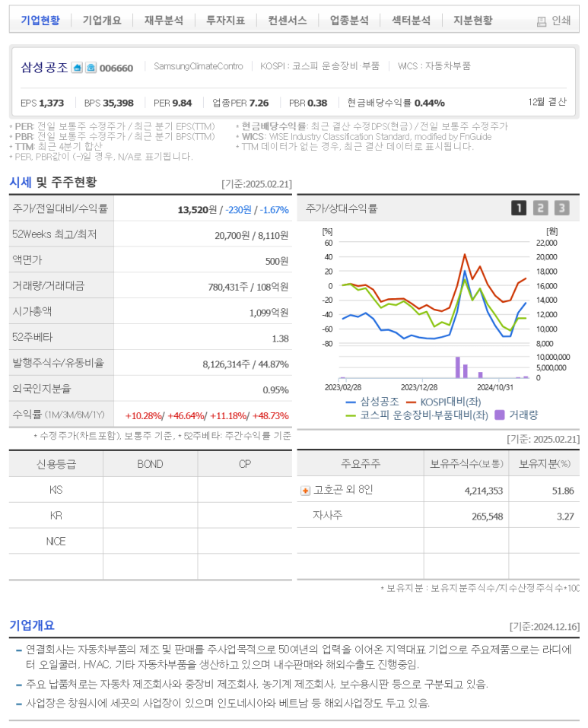Select chart view button 1

point(519,208)
